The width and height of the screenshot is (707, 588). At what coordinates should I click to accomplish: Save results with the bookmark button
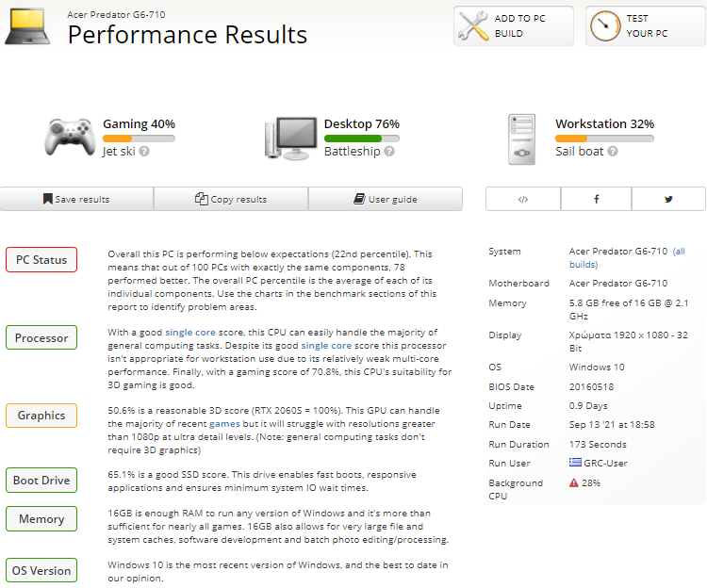76,199
